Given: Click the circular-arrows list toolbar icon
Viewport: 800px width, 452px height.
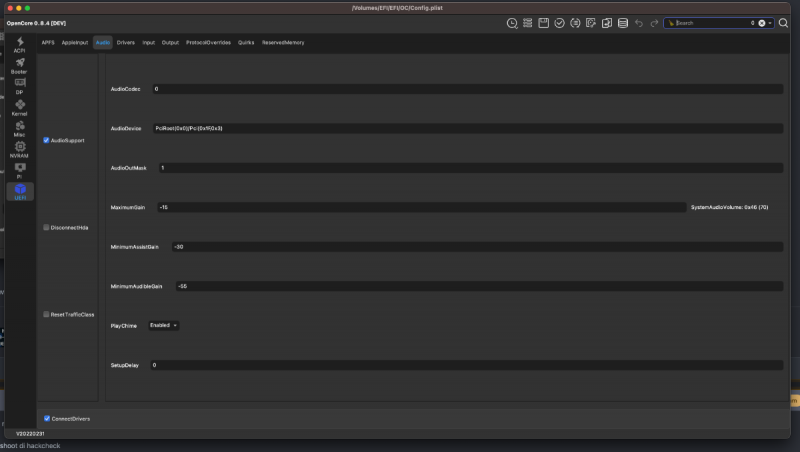Looking at the screenshot, I should 575,23.
